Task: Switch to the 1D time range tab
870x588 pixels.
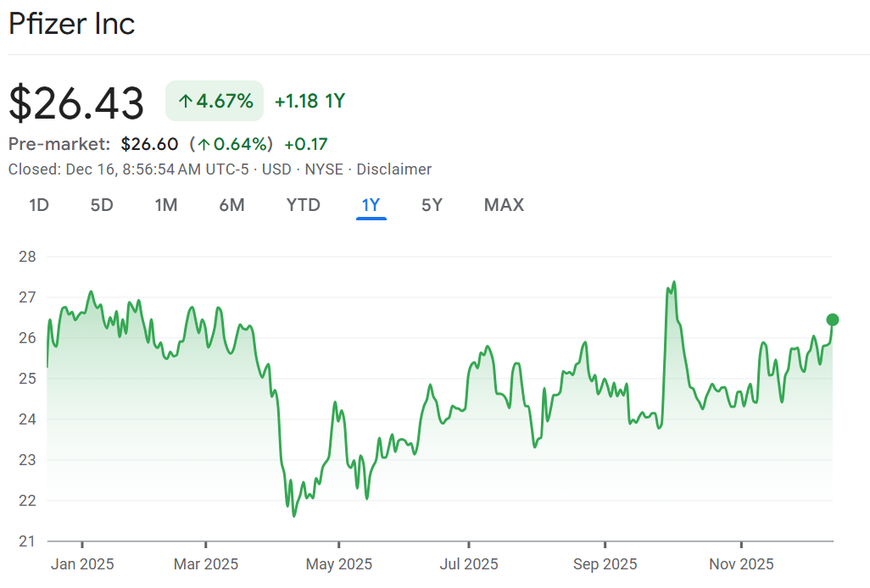Action: [x=39, y=205]
